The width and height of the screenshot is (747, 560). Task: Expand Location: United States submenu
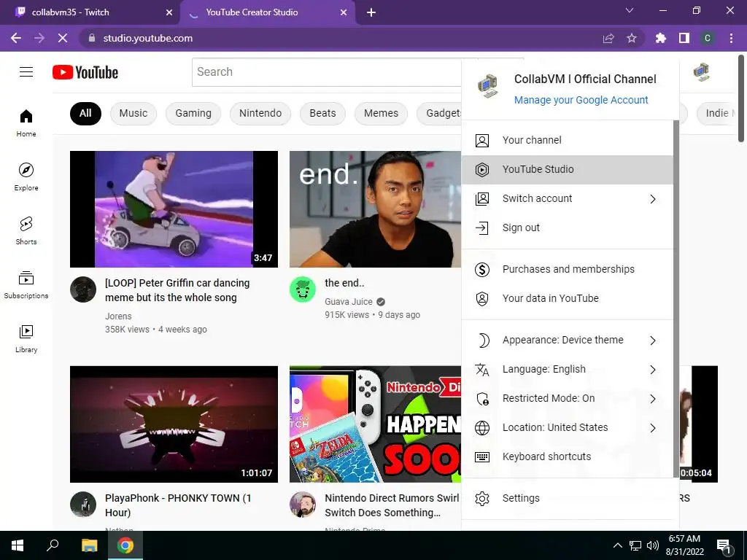[x=653, y=428]
